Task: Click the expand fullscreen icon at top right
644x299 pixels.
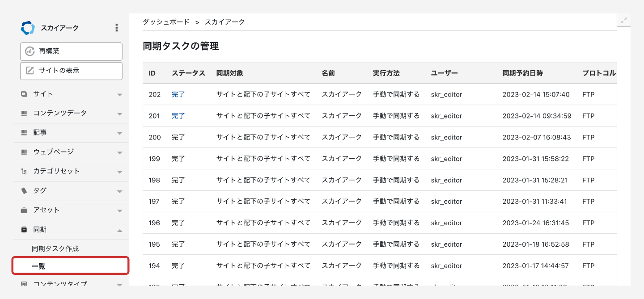Action: click(624, 20)
